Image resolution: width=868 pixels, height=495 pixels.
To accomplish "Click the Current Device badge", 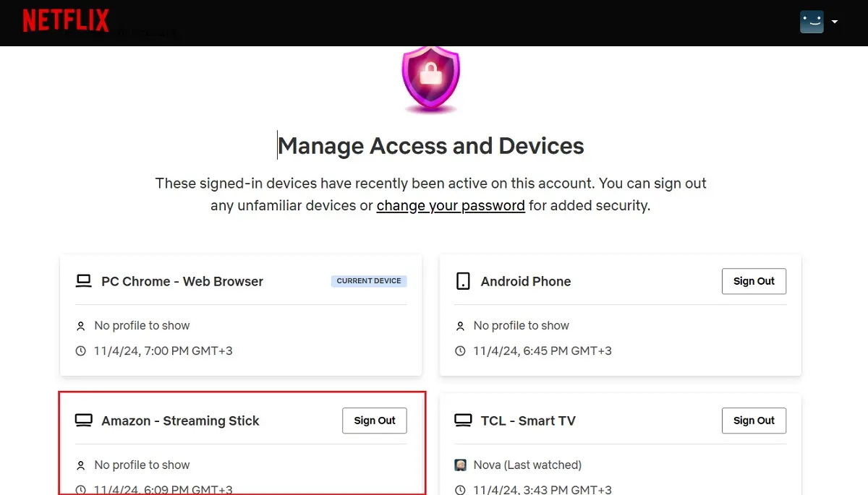I will coord(369,281).
